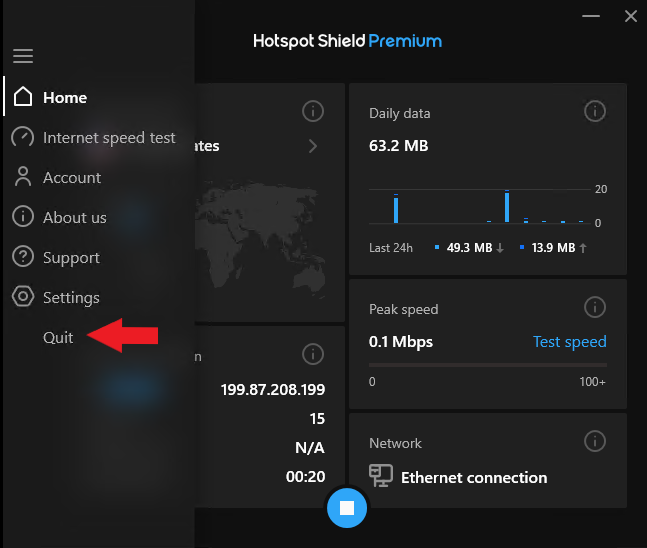Click the About us info icon in sidebar
The height and width of the screenshot is (548, 647).
[x=23, y=217]
